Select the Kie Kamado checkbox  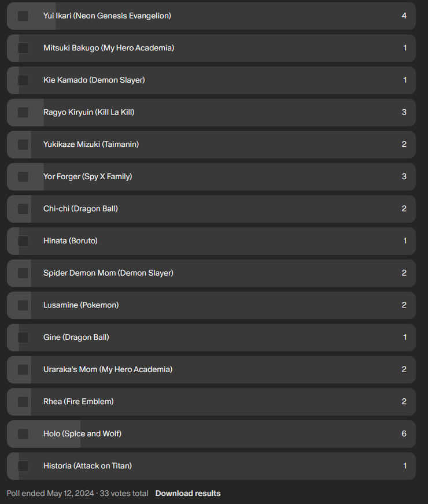[23, 80]
